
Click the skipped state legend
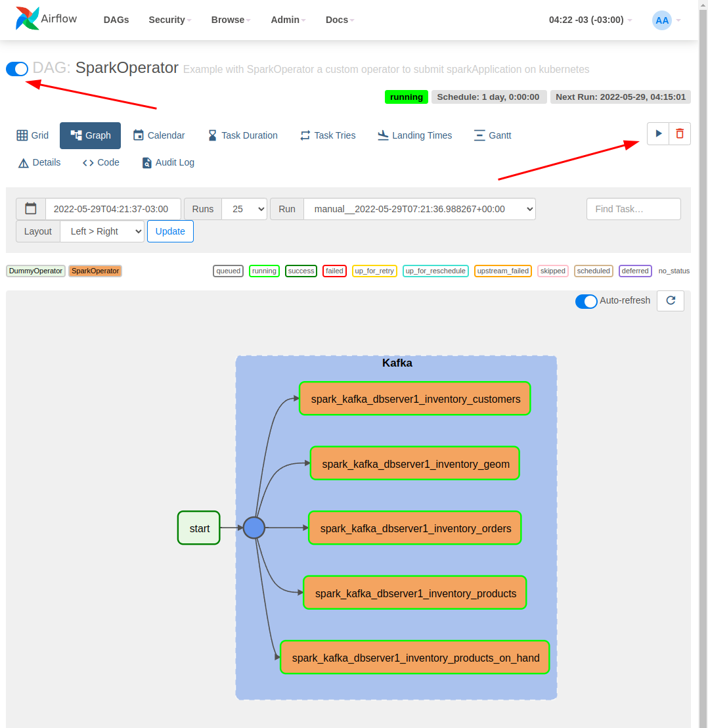click(x=553, y=271)
